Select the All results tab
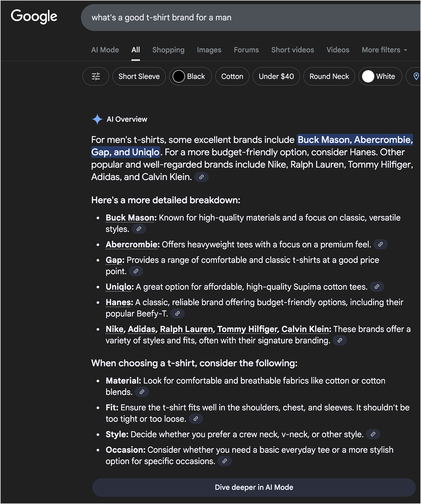Image resolution: width=421 pixels, height=504 pixels. 136,50
